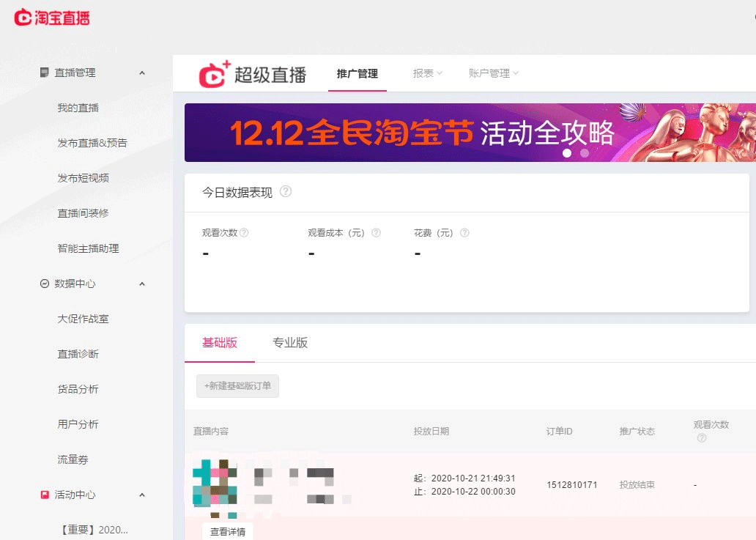
Task: Click help icon beside 观看次数 metric
Action: point(244,233)
